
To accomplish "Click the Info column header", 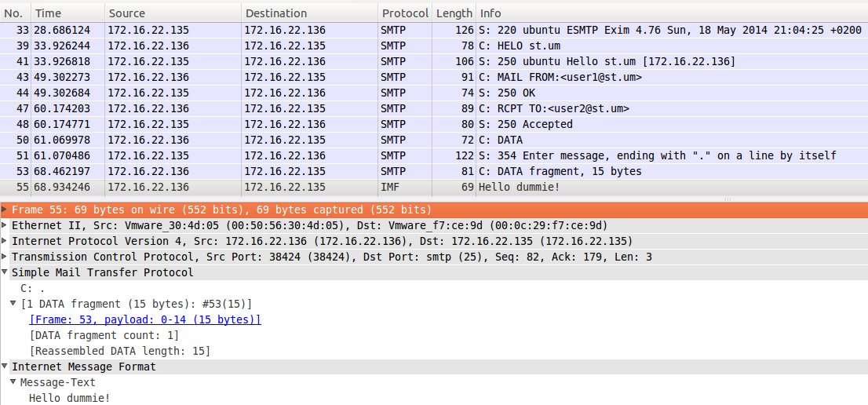I will [x=672, y=13].
